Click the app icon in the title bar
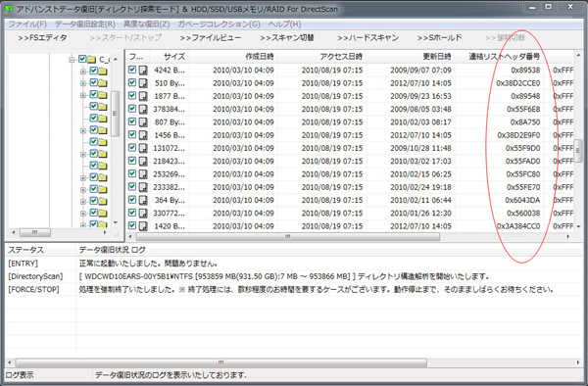The width and height of the screenshot is (588, 386). (9, 8)
